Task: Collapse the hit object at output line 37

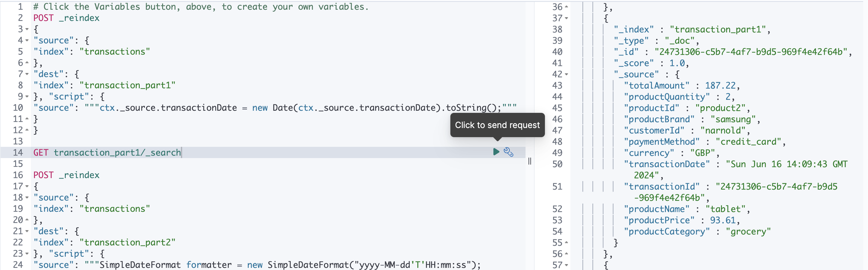Action: [566, 18]
